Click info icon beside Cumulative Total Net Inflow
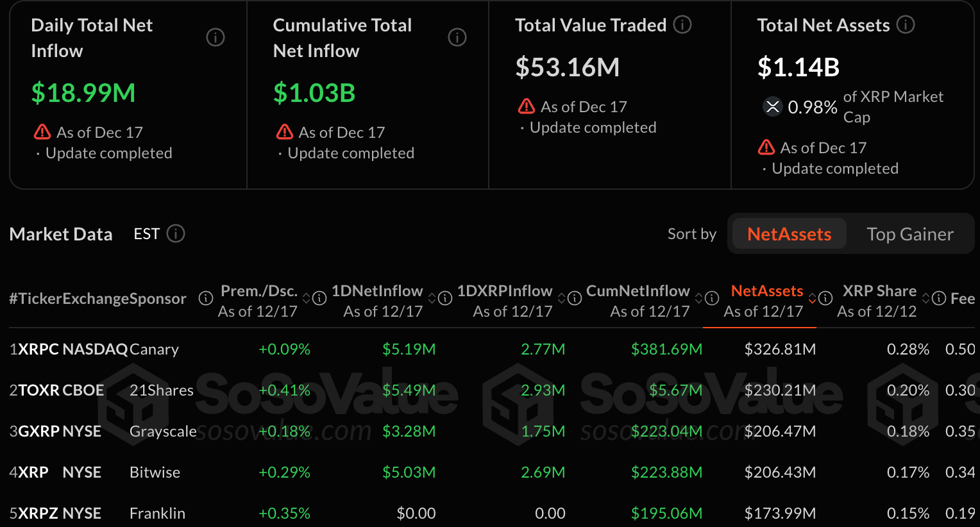 [x=457, y=38]
